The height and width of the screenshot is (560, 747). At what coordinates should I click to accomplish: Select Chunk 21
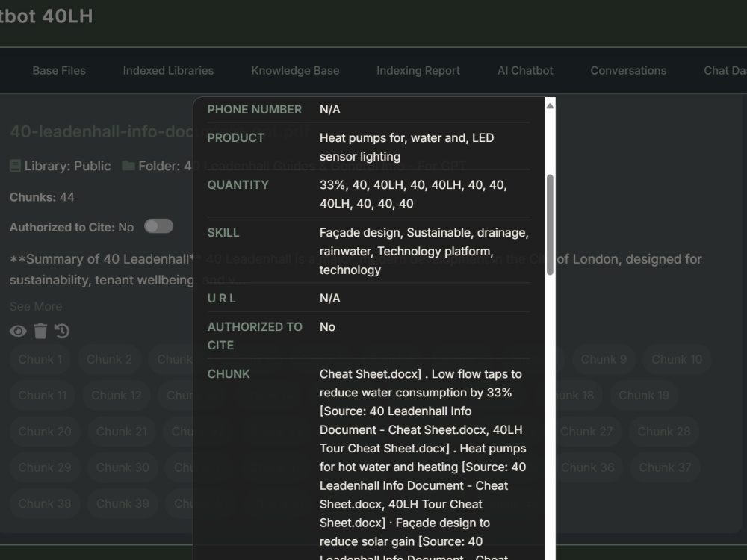point(122,432)
